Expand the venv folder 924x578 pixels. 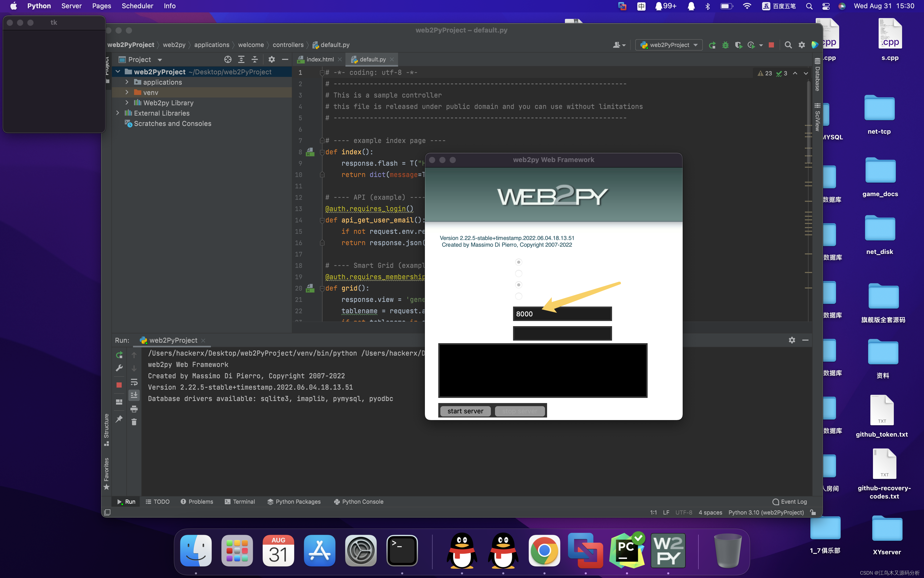pos(127,93)
